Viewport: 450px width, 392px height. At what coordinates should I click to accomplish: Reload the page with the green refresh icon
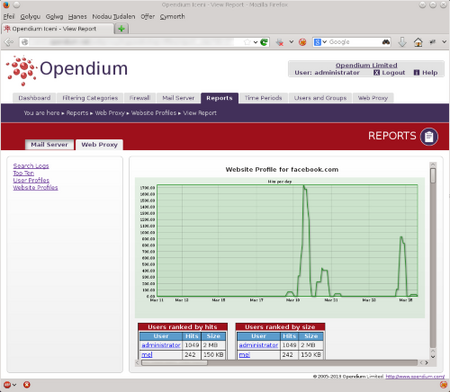pos(264,42)
